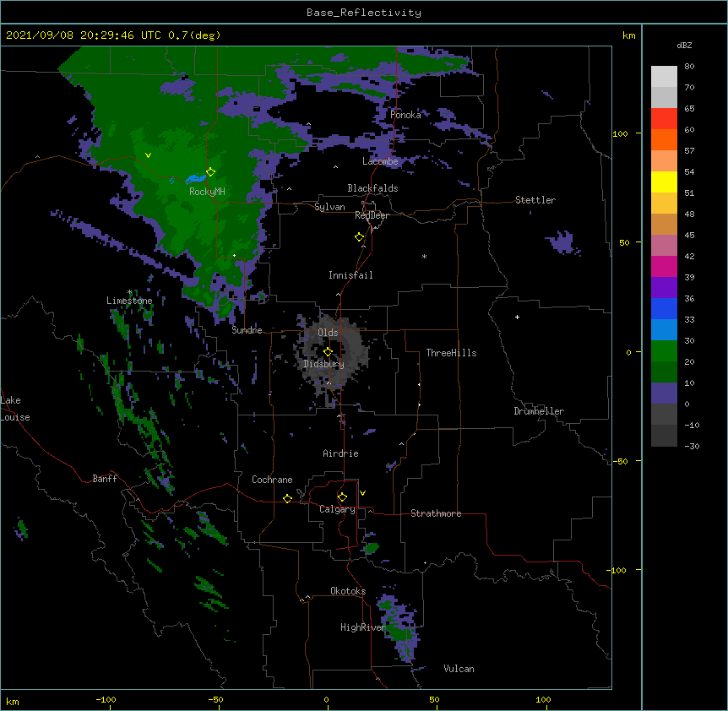Viewport: 728px width, 711px height.
Task: Select the RockyMH label
Action: (x=207, y=192)
